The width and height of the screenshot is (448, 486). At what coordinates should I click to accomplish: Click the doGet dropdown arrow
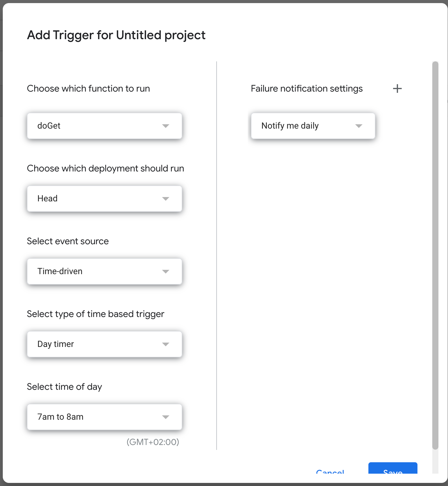[x=166, y=126]
